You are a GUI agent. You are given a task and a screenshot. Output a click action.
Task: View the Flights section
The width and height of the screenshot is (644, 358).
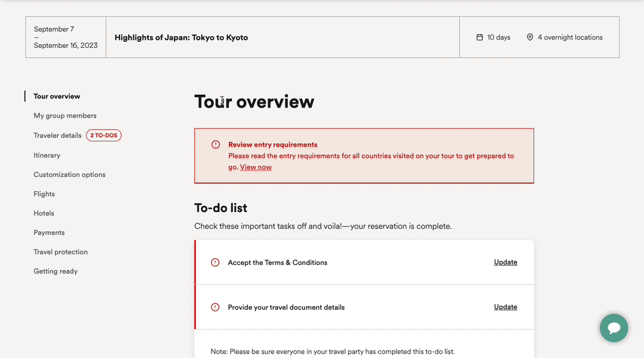(44, 194)
